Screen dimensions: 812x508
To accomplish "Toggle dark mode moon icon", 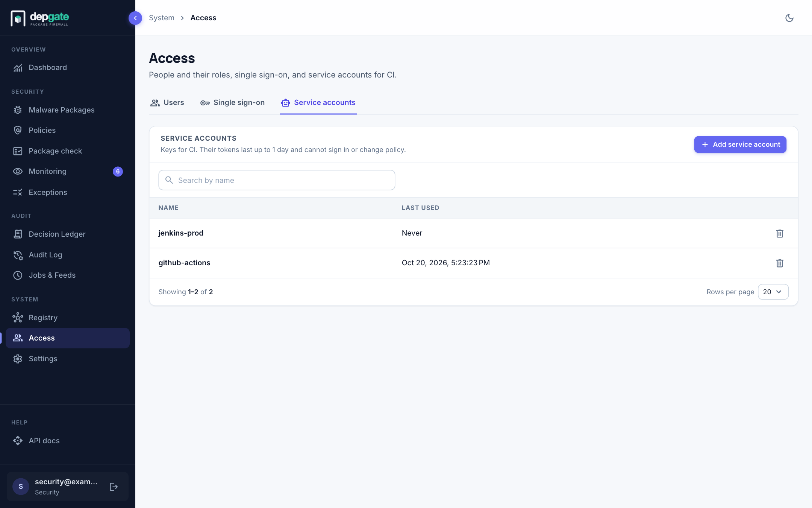I will coord(789,18).
